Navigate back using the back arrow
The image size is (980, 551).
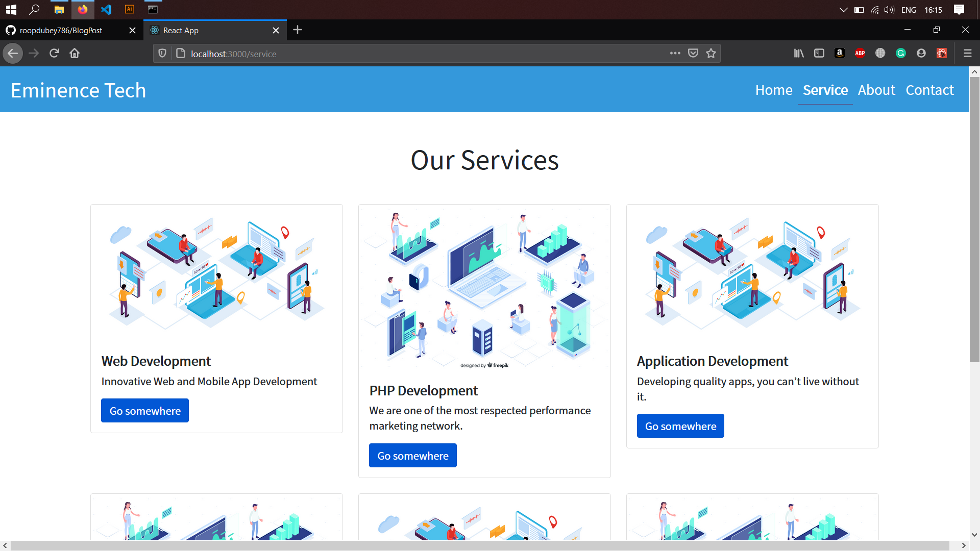click(12, 53)
